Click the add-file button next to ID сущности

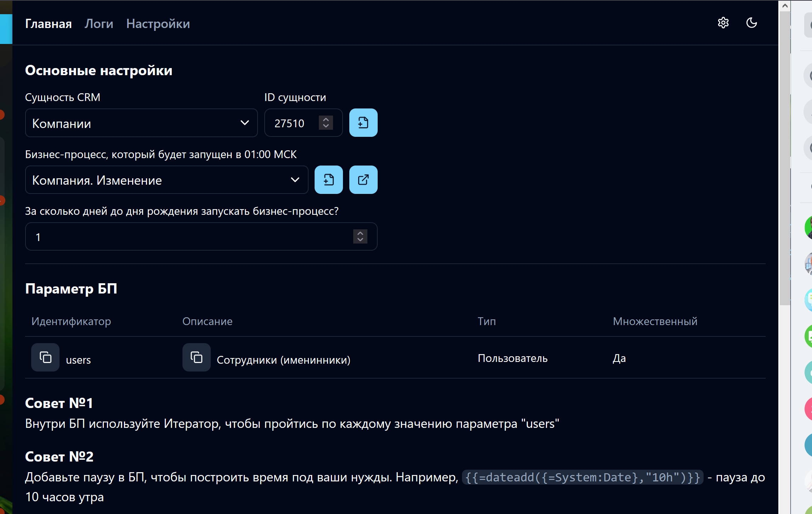(x=363, y=123)
